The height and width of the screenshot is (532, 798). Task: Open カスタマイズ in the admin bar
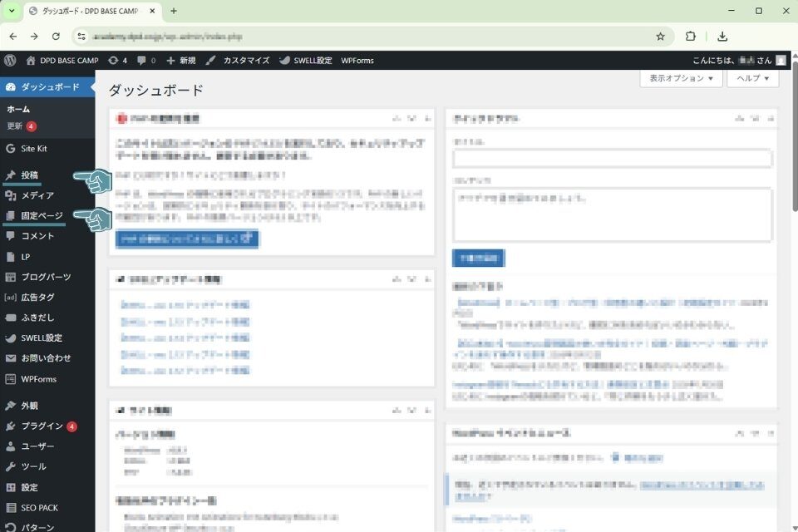(x=238, y=61)
